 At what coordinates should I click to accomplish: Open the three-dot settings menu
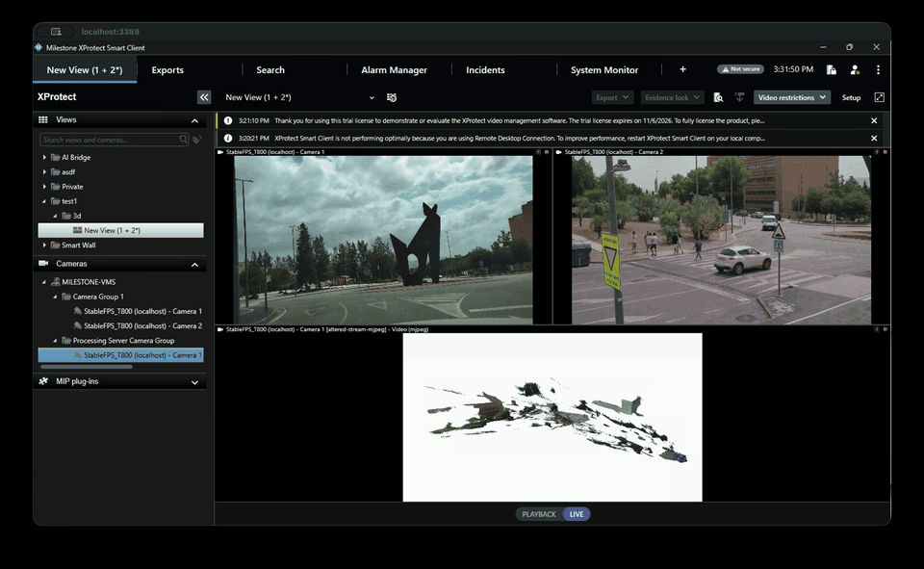pos(878,69)
